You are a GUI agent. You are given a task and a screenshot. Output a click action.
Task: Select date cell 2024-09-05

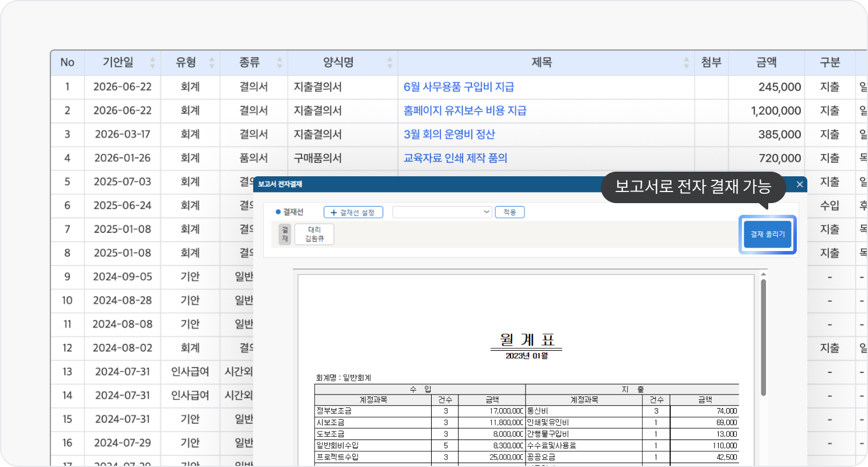(123, 277)
